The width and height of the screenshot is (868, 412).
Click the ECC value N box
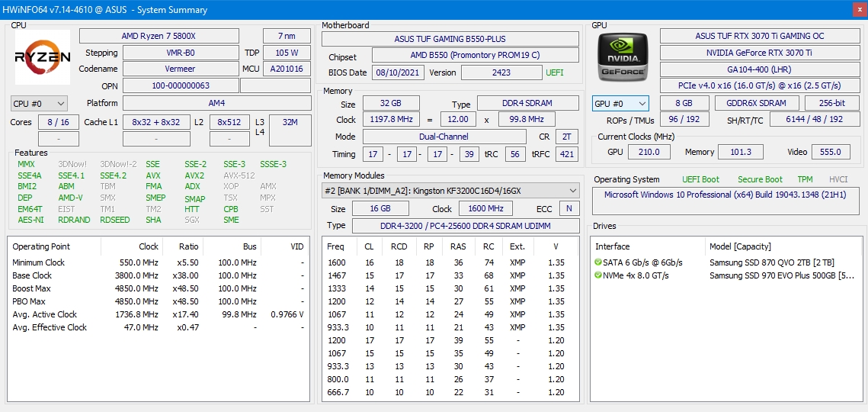[569, 208]
